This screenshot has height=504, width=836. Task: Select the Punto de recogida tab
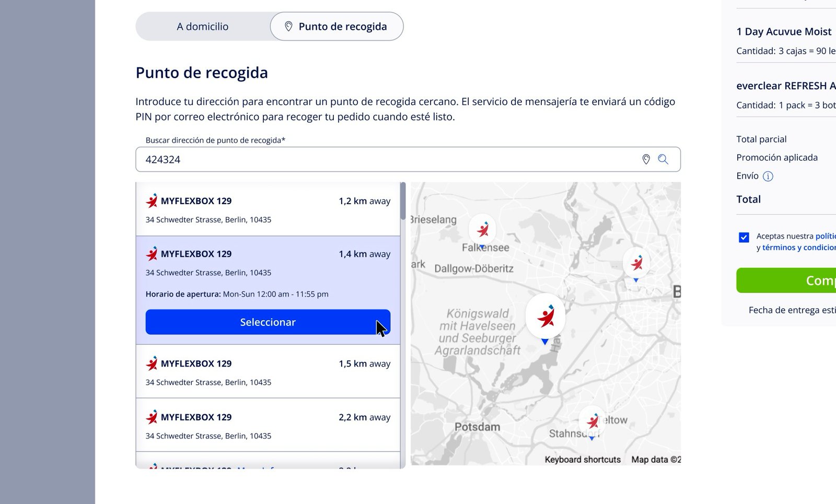tap(337, 27)
